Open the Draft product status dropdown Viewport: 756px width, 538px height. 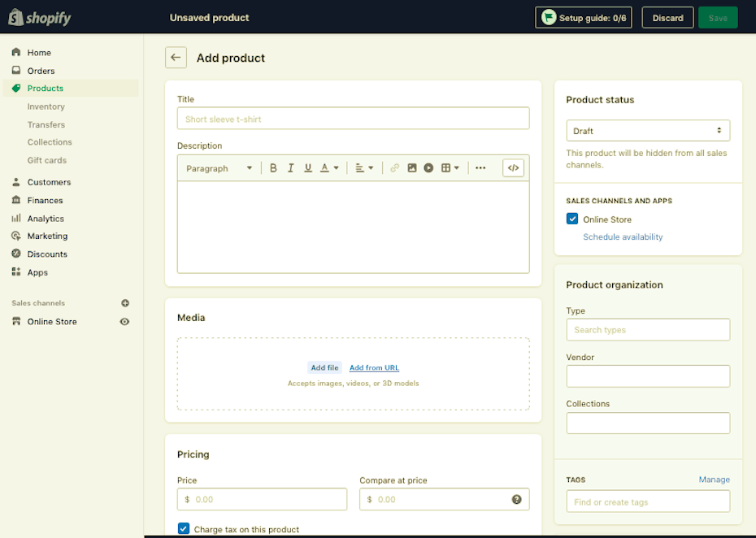coord(647,131)
